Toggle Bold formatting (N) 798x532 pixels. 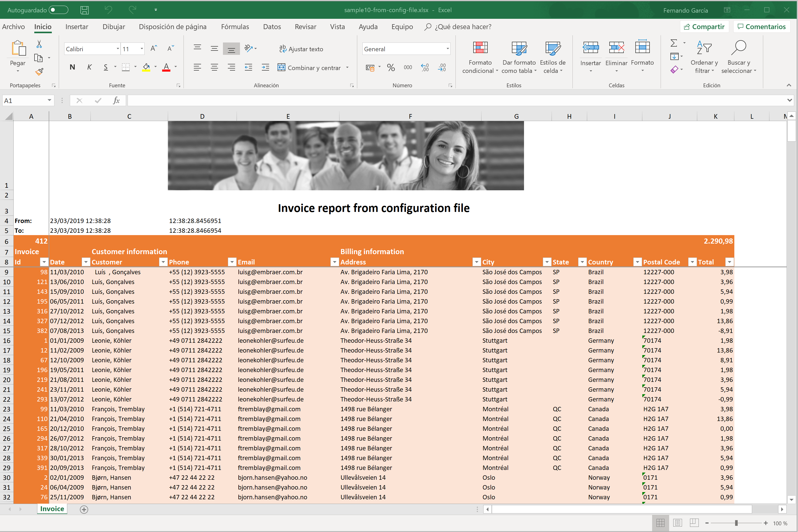coord(72,67)
